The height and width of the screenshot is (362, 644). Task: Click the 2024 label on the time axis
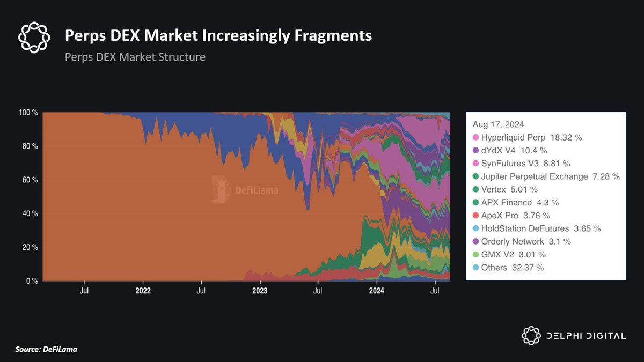coord(377,291)
